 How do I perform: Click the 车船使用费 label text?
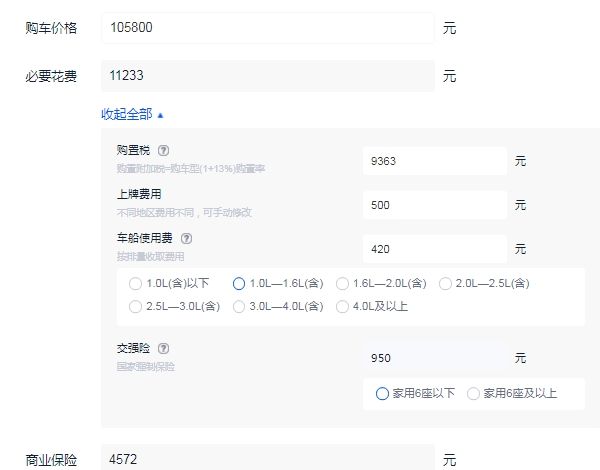[x=145, y=238]
